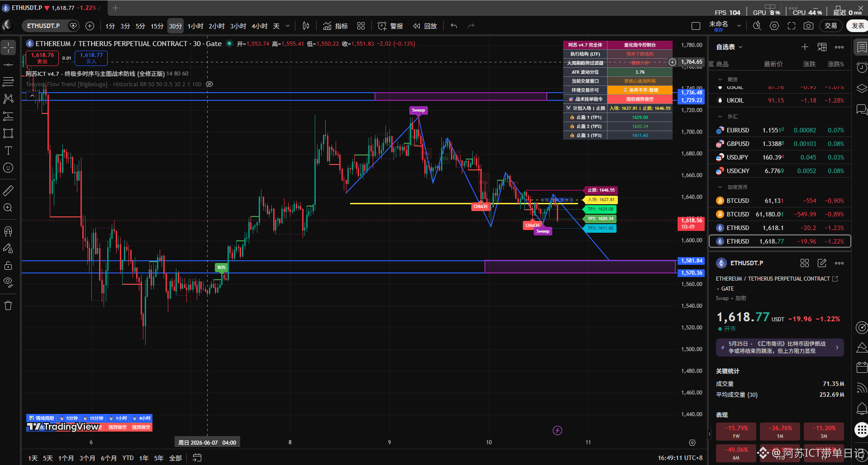Delete all drawings with the trash icon
This screenshot has width=868, height=465.
tap(8, 306)
